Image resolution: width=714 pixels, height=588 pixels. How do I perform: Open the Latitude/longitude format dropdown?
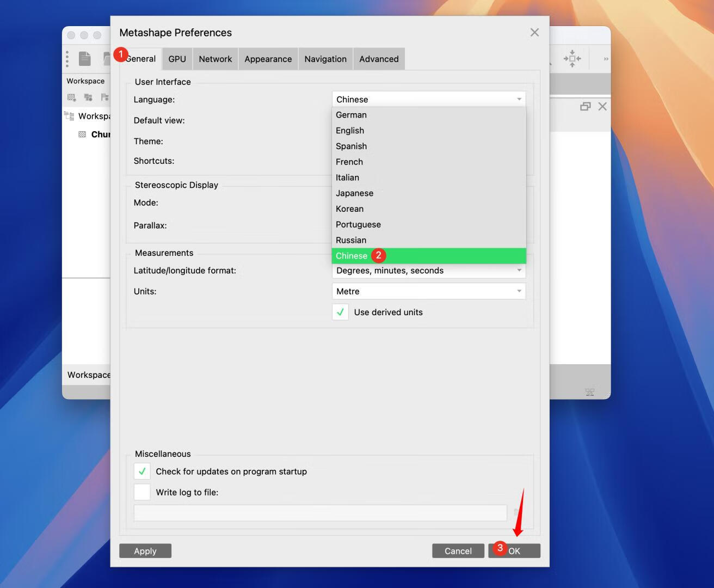coord(429,271)
